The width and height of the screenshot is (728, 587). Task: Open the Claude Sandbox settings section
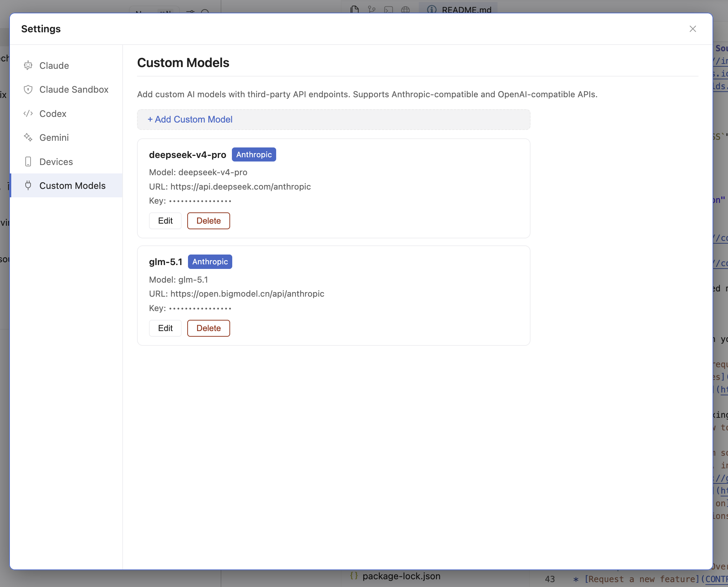(x=66, y=90)
